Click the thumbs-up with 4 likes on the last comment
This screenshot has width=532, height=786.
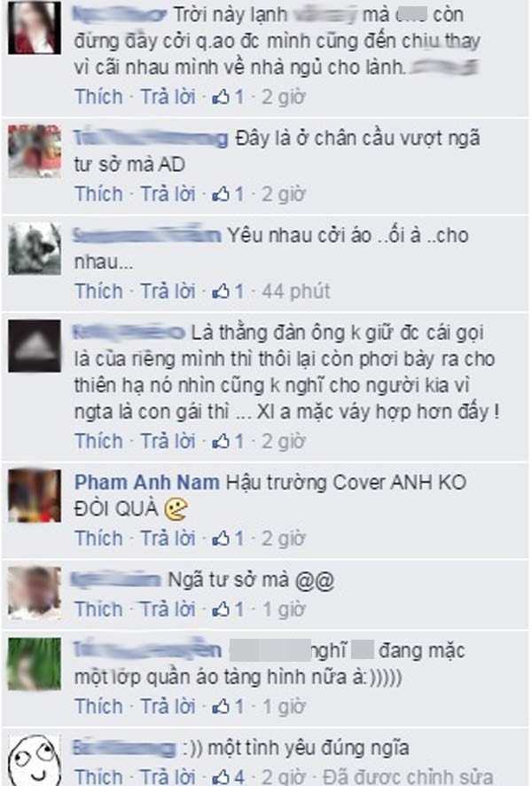coord(221,777)
